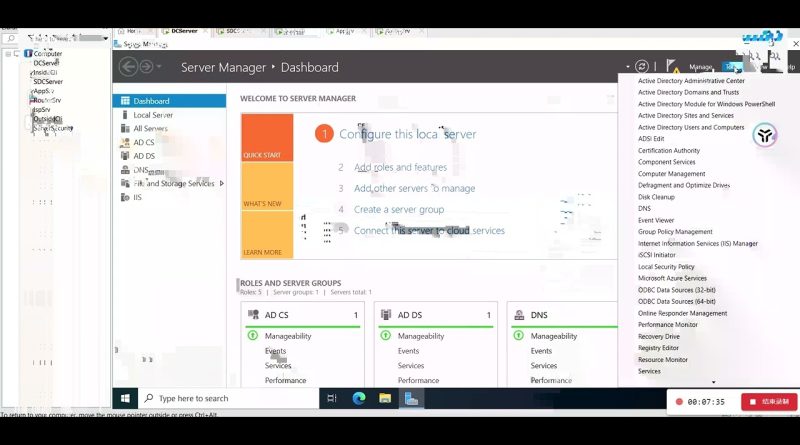Screen dimensions: 800x445
Task: Select Local Server in sidebar
Action: (153, 115)
